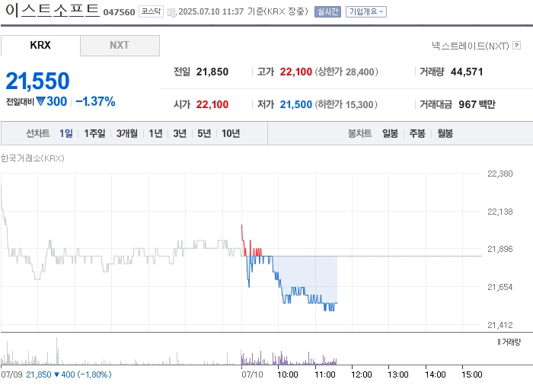Click the 봉차트 label

[x=359, y=133]
